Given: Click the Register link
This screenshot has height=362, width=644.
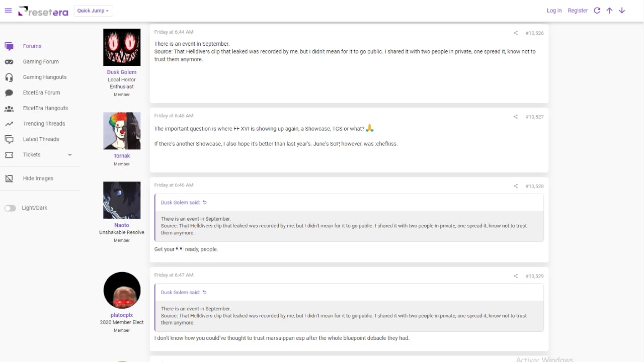Looking at the screenshot, I should point(578,11).
